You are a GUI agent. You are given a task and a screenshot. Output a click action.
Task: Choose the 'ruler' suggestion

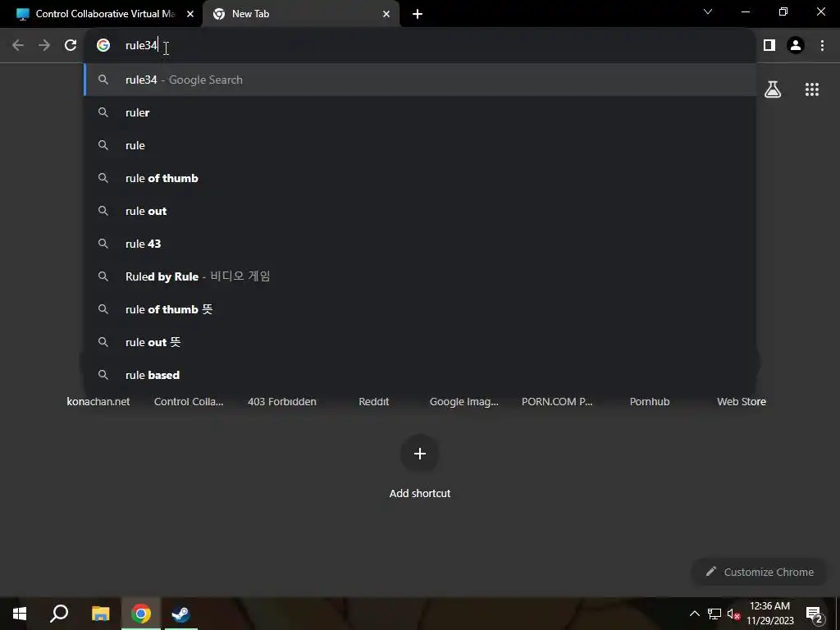(x=420, y=112)
